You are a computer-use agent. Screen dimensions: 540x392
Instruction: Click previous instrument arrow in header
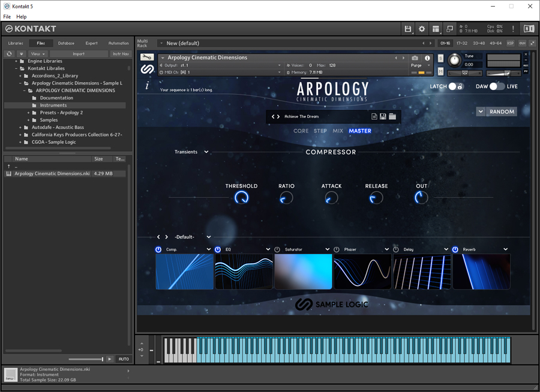click(396, 58)
